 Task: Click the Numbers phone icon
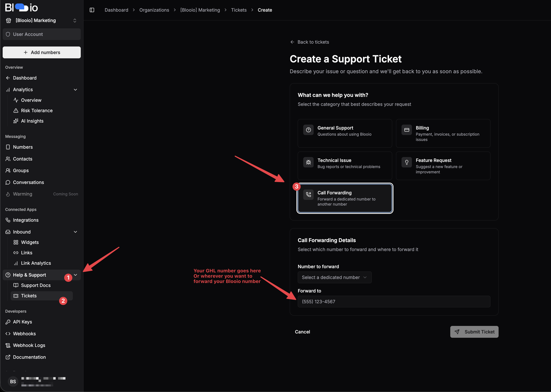pos(8,147)
